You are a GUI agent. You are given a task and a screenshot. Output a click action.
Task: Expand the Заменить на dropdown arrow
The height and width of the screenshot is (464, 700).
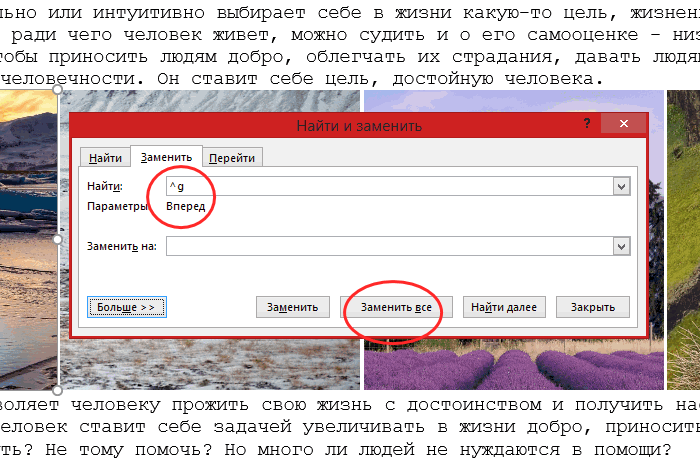coord(621,246)
